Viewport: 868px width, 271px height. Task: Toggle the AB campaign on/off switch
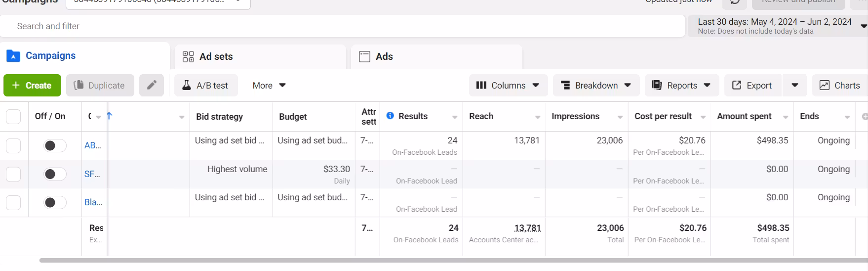[55, 145]
